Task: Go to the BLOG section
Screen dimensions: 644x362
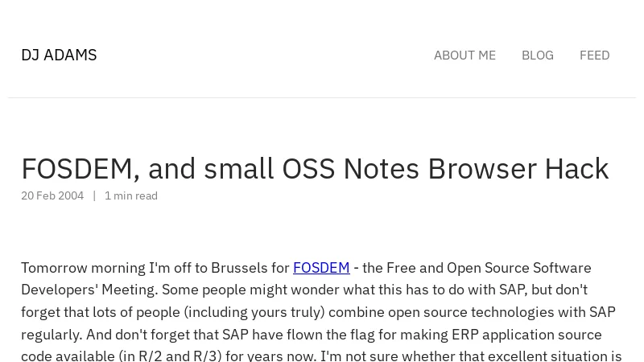Action: 537,55
